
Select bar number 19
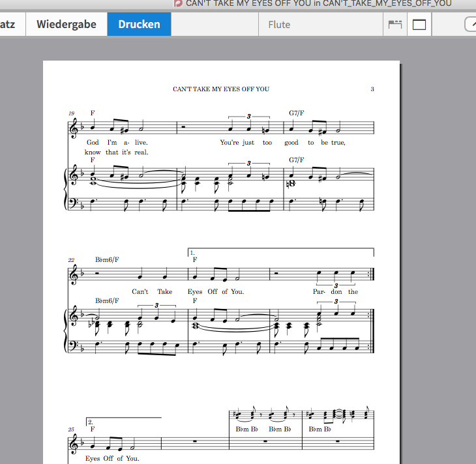[x=71, y=113]
